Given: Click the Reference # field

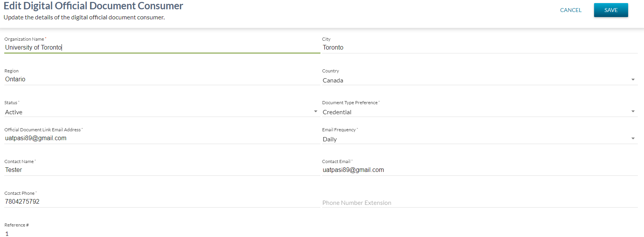Looking at the screenshot, I should tap(162, 233).
